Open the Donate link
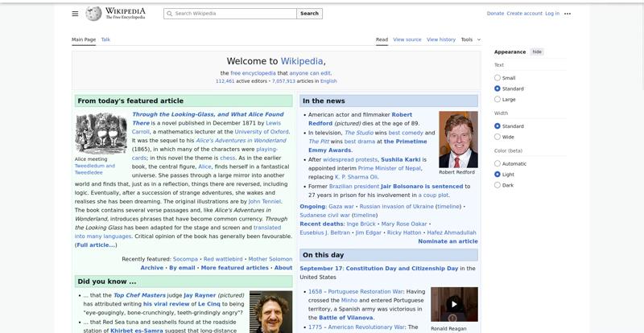Image resolution: width=644 pixels, height=333 pixels. [x=495, y=14]
